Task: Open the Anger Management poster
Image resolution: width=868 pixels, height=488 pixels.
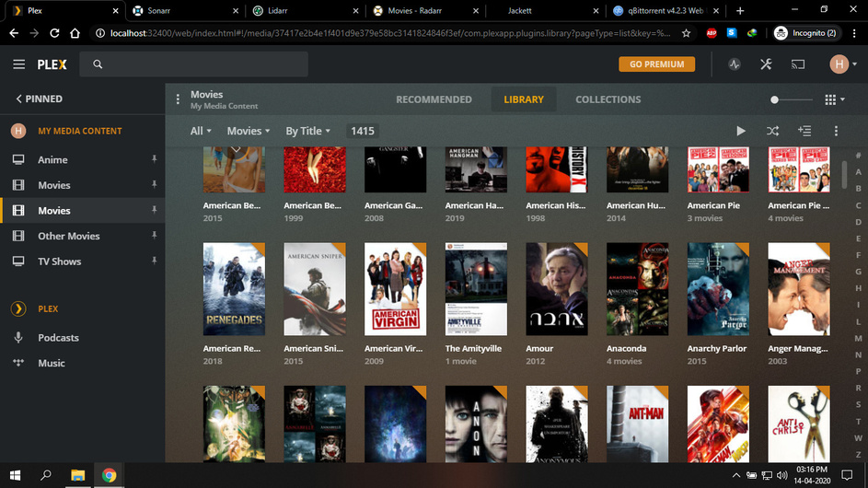Action: pyautogui.click(x=798, y=289)
